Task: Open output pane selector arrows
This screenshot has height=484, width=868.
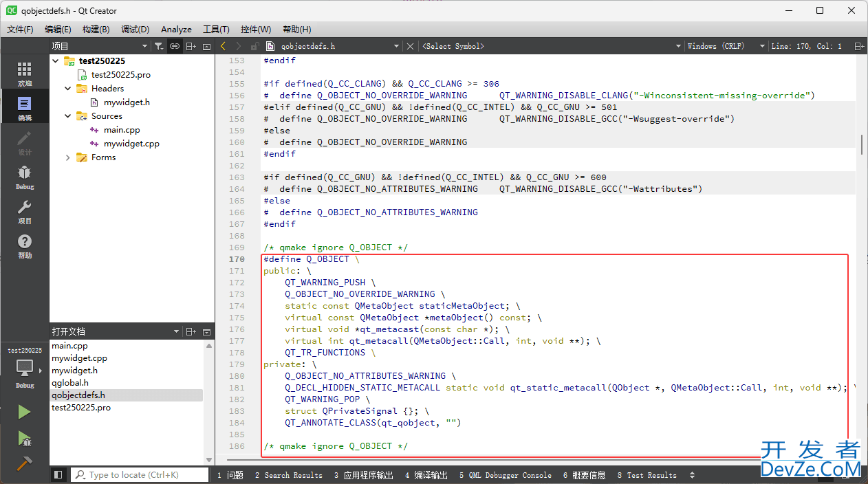Action: [692, 475]
